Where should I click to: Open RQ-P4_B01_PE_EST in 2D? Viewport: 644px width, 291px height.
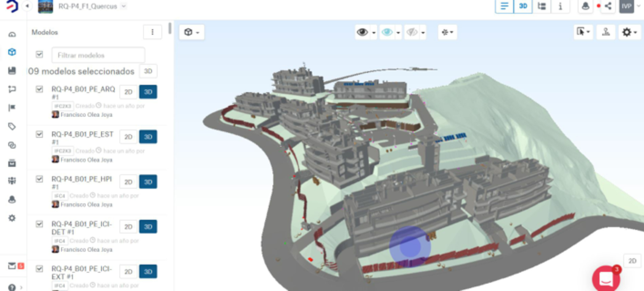(x=128, y=137)
